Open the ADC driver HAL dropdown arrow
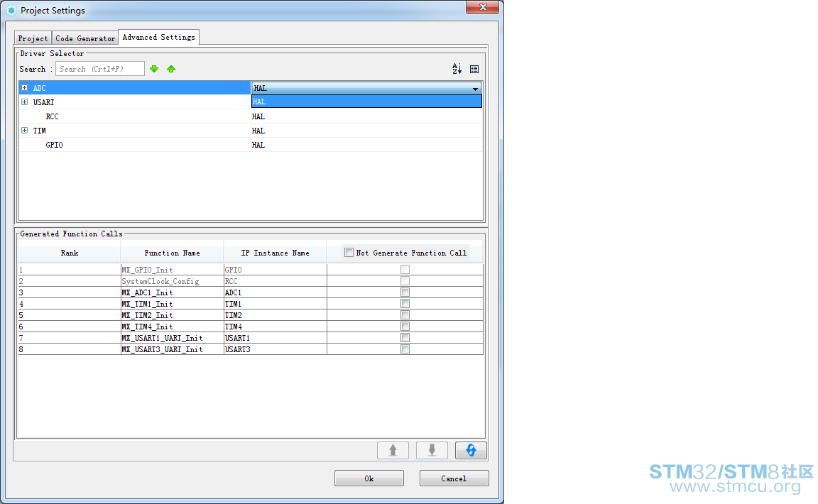Viewport: 818px width, 504px height. 475,88
